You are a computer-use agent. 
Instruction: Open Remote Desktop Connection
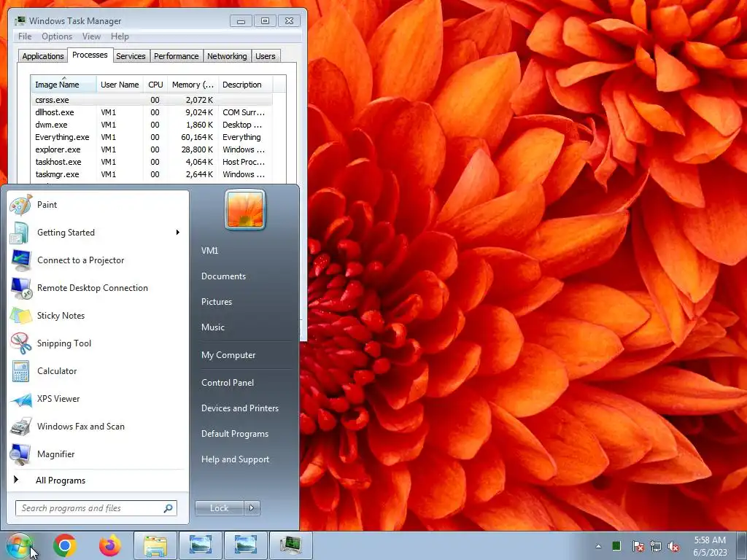click(x=98, y=287)
